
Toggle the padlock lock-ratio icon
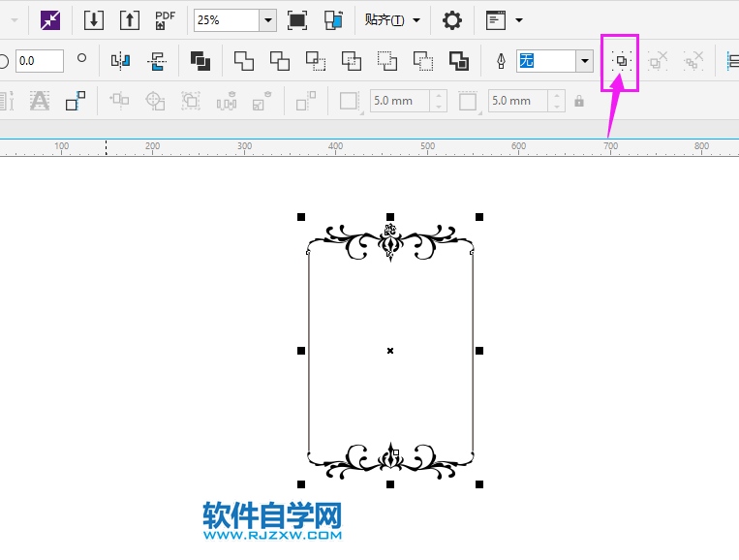click(579, 101)
